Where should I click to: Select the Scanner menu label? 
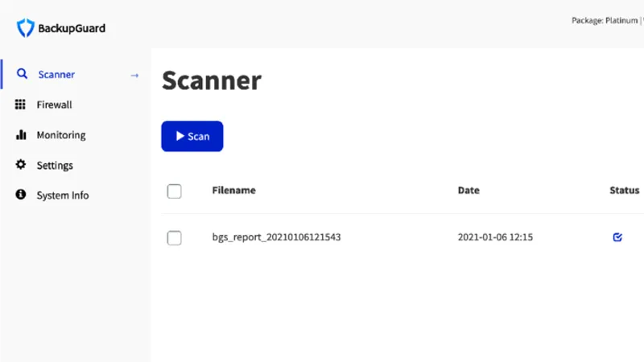coord(56,74)
